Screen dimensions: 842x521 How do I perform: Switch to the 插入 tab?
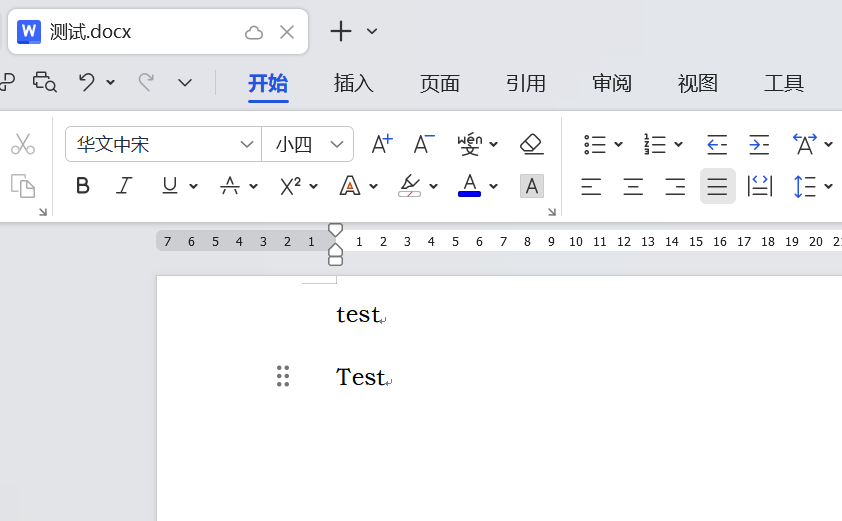[354, 84]
